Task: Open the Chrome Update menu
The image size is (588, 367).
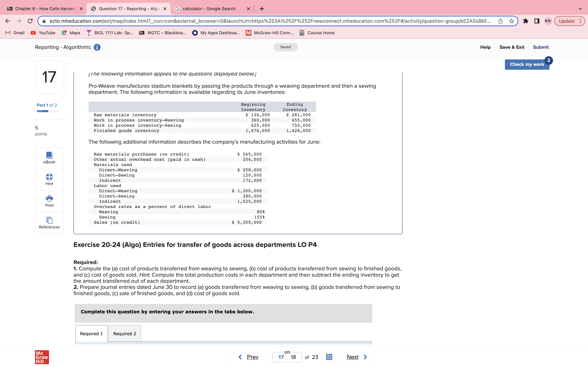Action: pyautogui.click(x=569, y=21)
